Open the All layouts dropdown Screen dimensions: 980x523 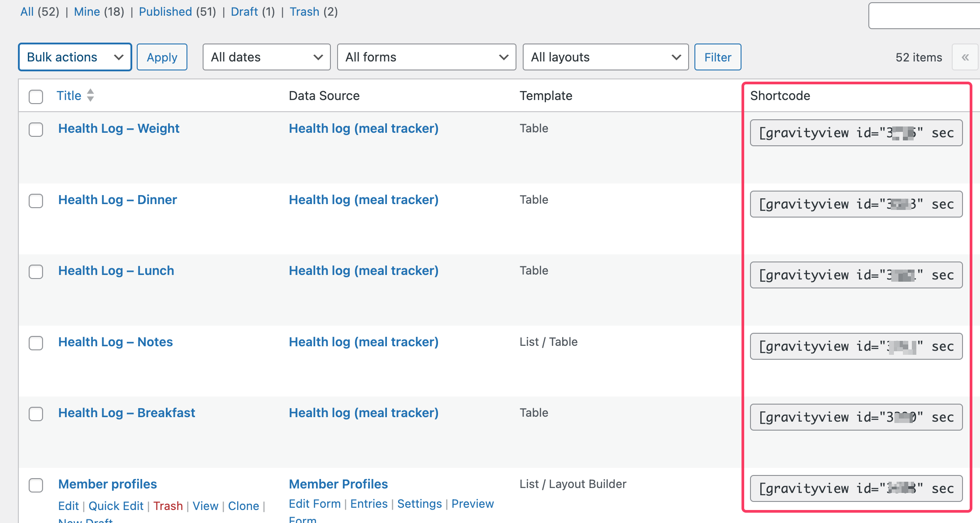click(606, 57)
